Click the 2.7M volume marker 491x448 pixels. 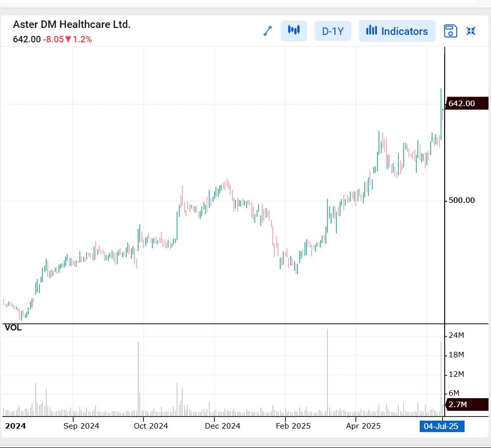467,405
